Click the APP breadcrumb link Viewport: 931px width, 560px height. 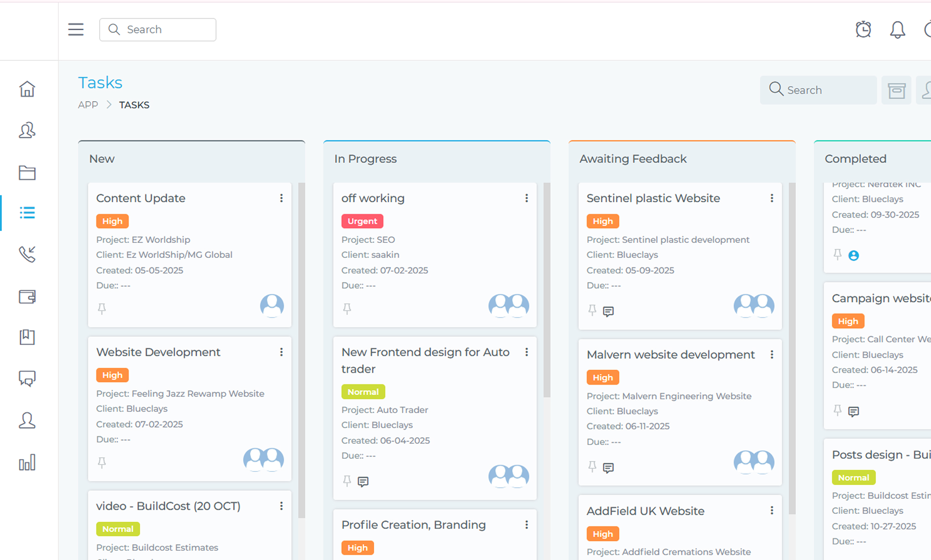[88, 105]
